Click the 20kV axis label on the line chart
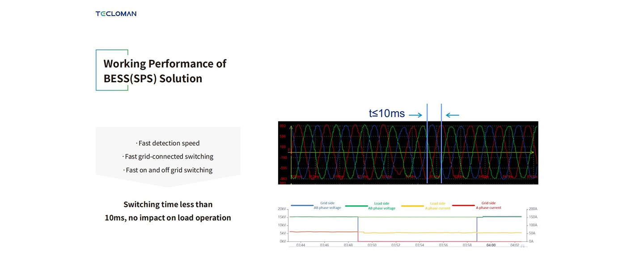 point(281,209)
